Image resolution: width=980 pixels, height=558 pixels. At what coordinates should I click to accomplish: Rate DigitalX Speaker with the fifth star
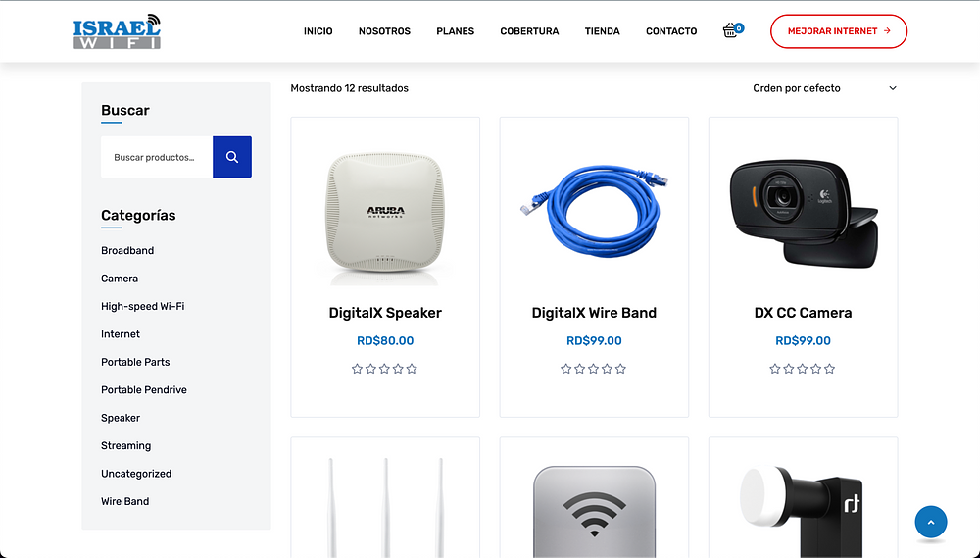click(412, 369)
